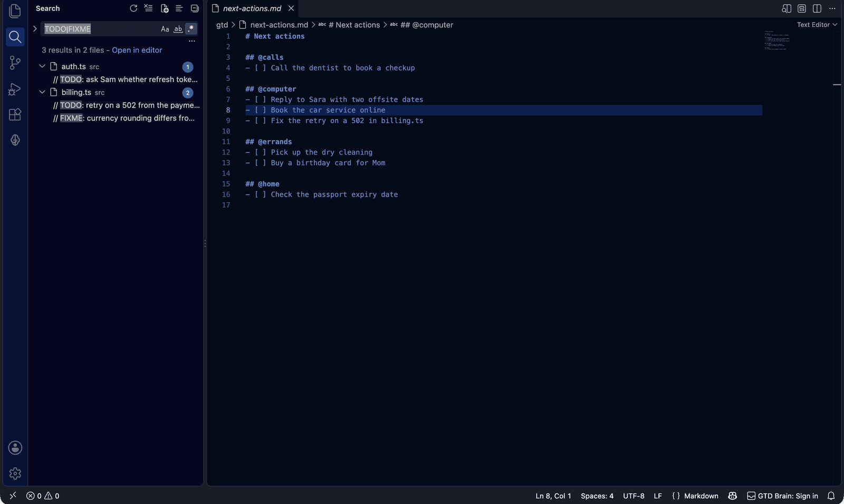Toggle Use Regular Expression in search
844x504 pixels.
(x=191, y=28)
